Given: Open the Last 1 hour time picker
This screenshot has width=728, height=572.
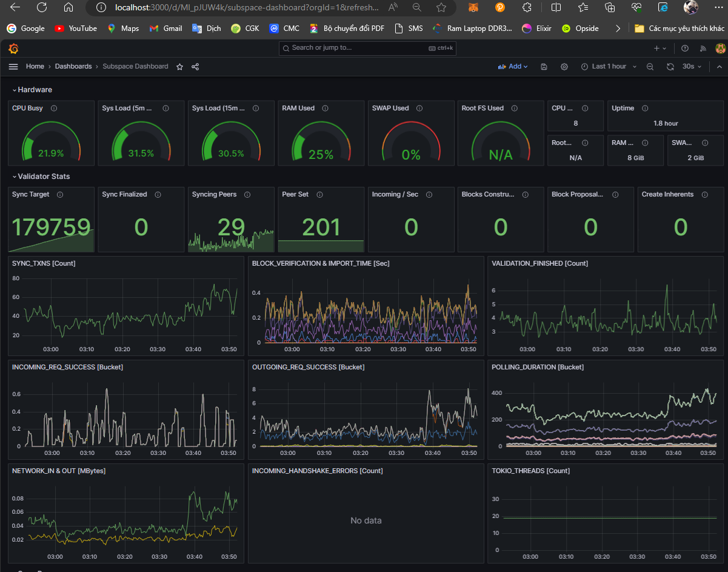Looking at the screenshot, I should click(608, 66).
